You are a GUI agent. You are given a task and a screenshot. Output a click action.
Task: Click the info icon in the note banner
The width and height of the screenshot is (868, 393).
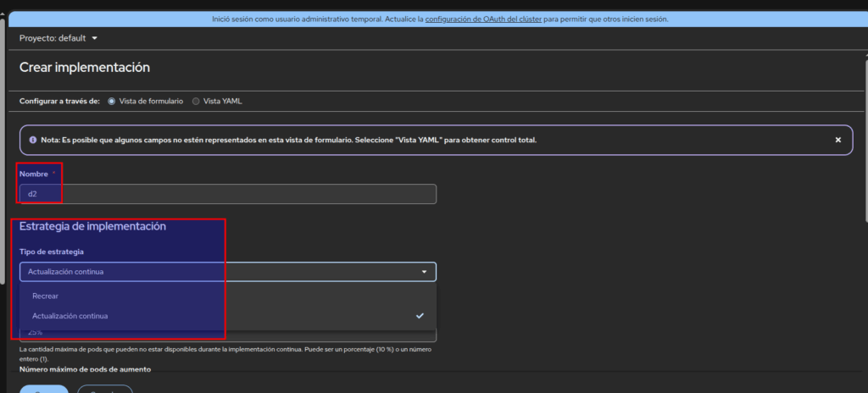(32, 140)
